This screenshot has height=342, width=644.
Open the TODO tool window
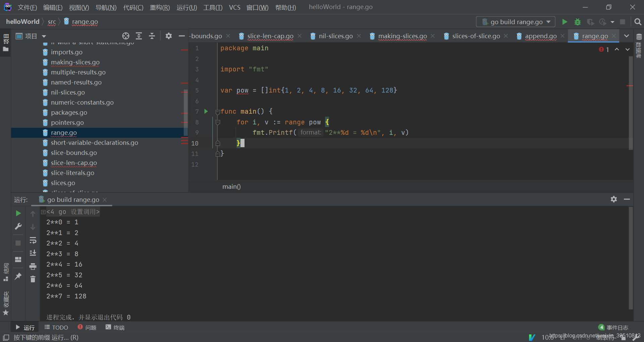tap(56, 327)
